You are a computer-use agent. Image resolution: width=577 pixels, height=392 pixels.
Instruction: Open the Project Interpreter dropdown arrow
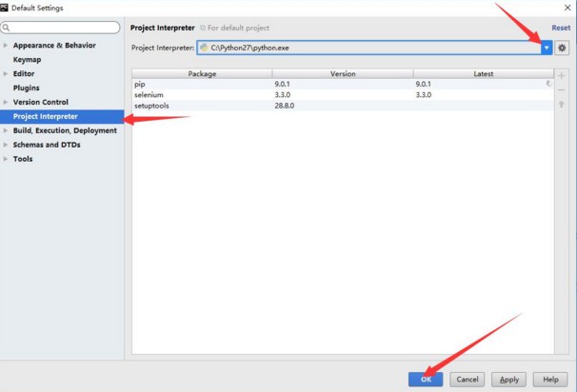click(x=547, y=48)
